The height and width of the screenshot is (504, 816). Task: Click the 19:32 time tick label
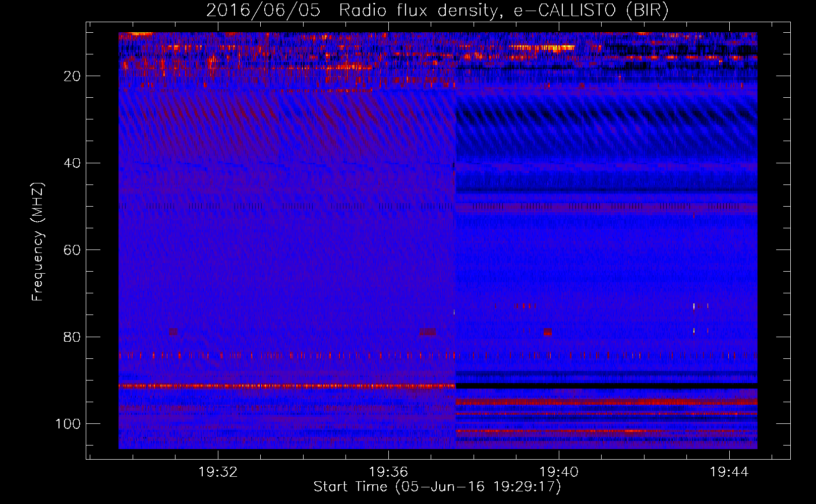218,472
